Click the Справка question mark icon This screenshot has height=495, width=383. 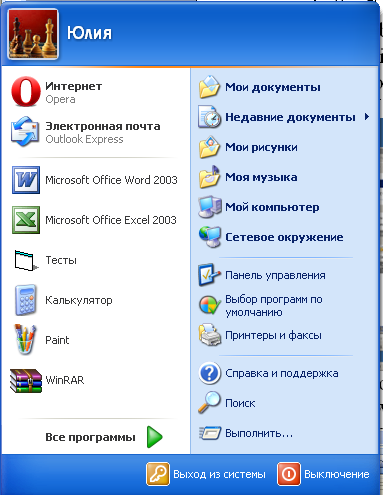[209, 373]
